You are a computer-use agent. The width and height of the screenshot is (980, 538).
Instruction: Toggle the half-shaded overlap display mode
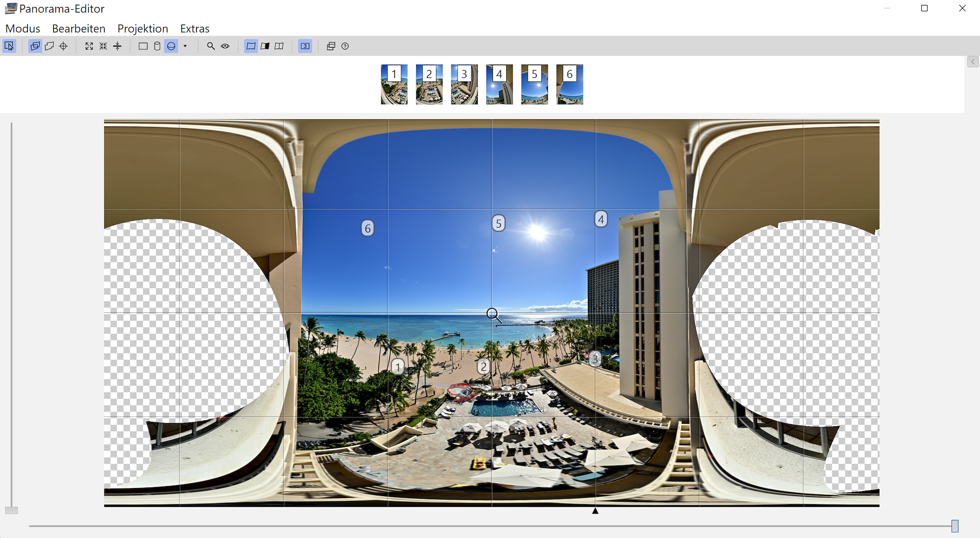265,46
